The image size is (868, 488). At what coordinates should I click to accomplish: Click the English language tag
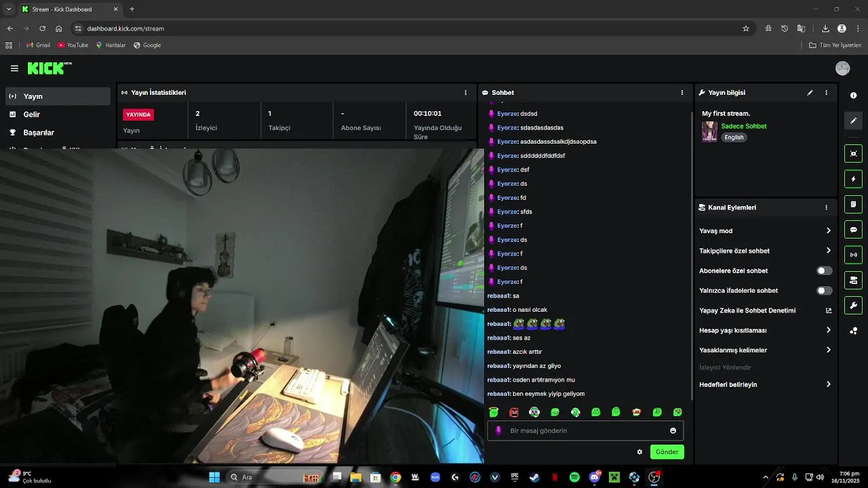734,137
